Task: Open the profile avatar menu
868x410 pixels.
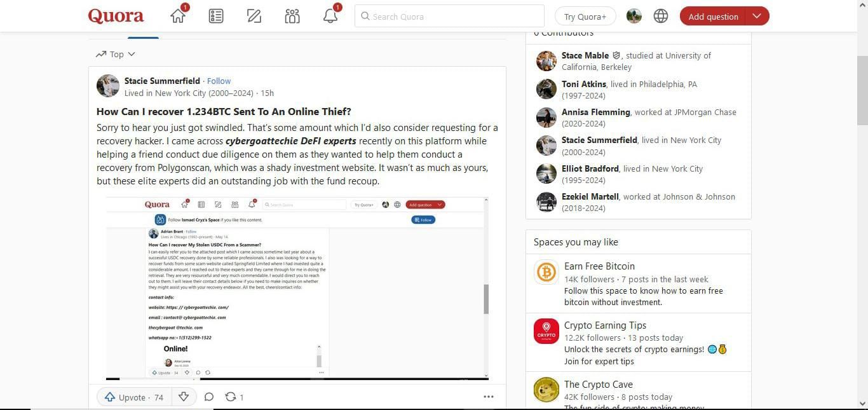Action: [634, 17]
